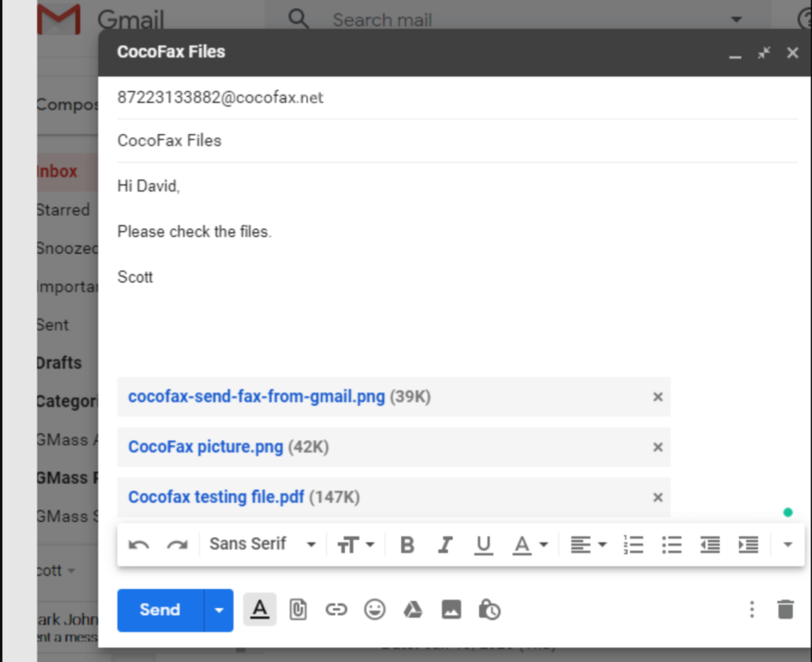Open the Important folder
The height and width of the screenshot is (662, 812).
(67, 287)
